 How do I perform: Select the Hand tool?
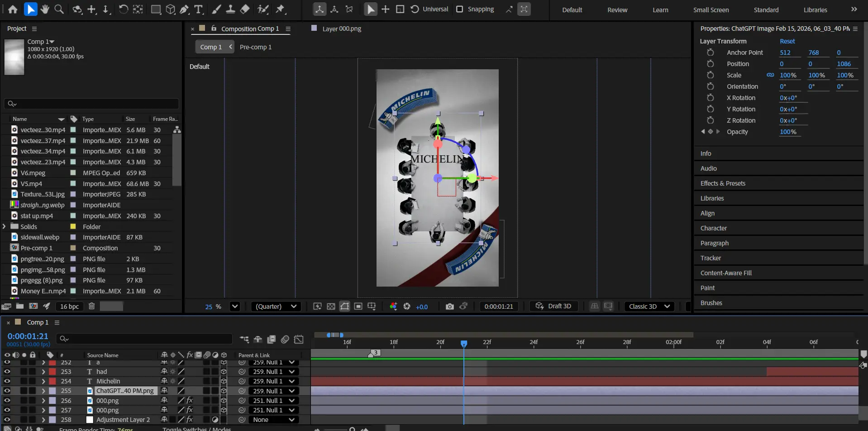(x=44, y=9)
